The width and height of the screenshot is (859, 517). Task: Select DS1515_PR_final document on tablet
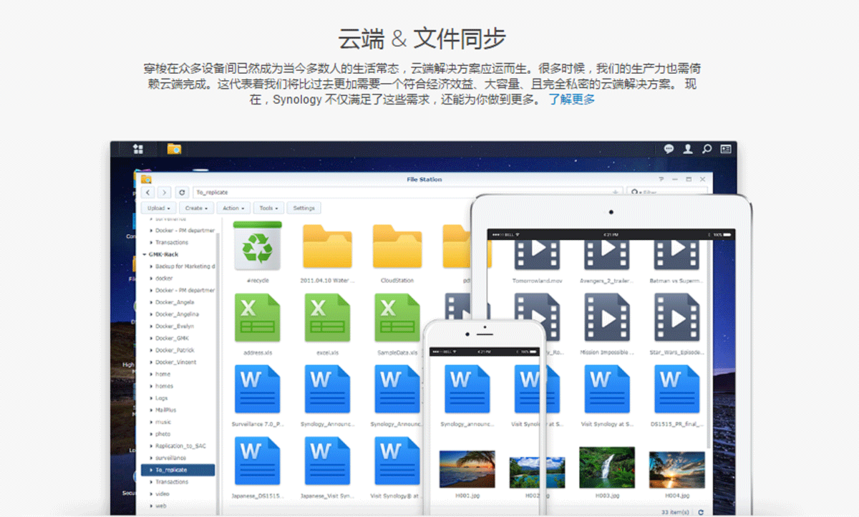click(x=677, y=389)
